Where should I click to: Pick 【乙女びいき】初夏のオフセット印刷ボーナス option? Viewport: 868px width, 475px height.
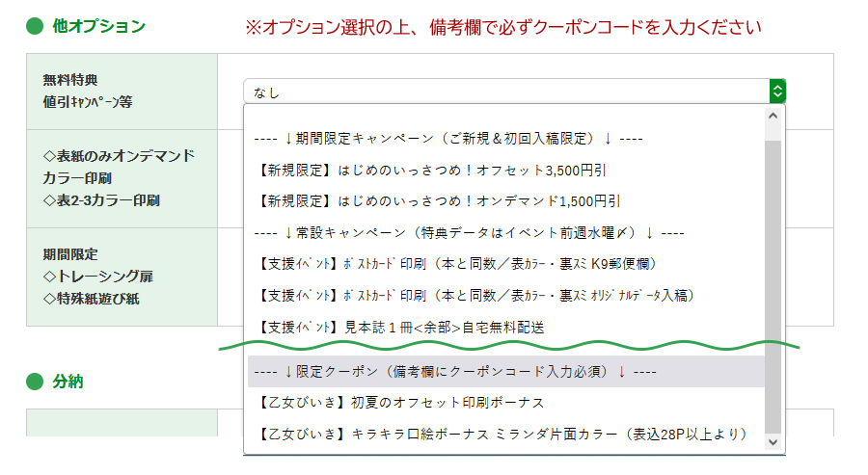tap(506, 403)
